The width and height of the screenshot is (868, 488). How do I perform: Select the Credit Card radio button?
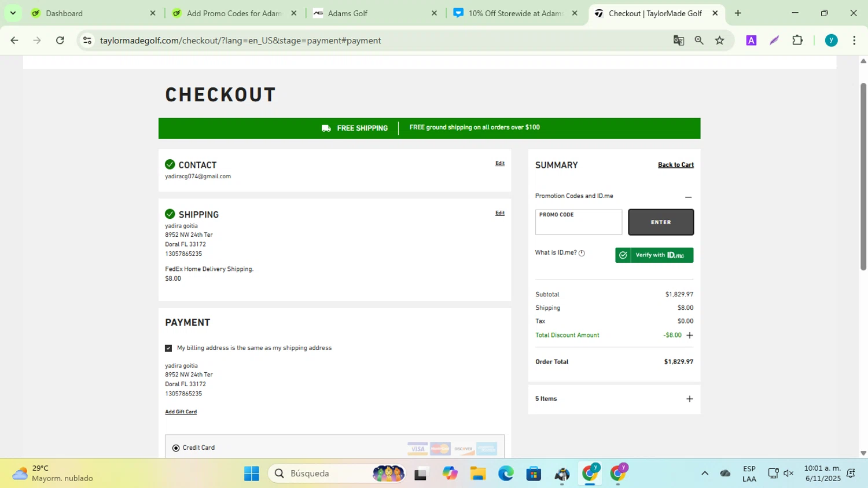coord(176,448)
